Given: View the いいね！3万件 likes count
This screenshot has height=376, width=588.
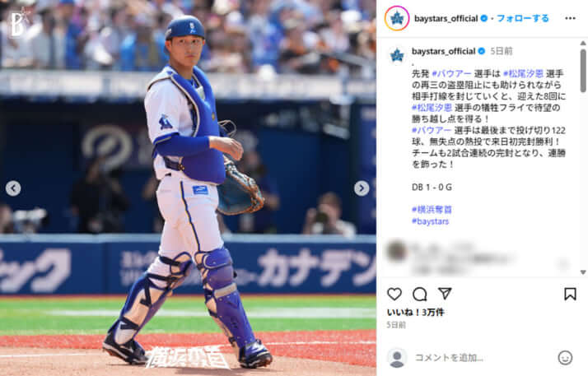Looking at the screenshot, I should click(x=416, y=313).
